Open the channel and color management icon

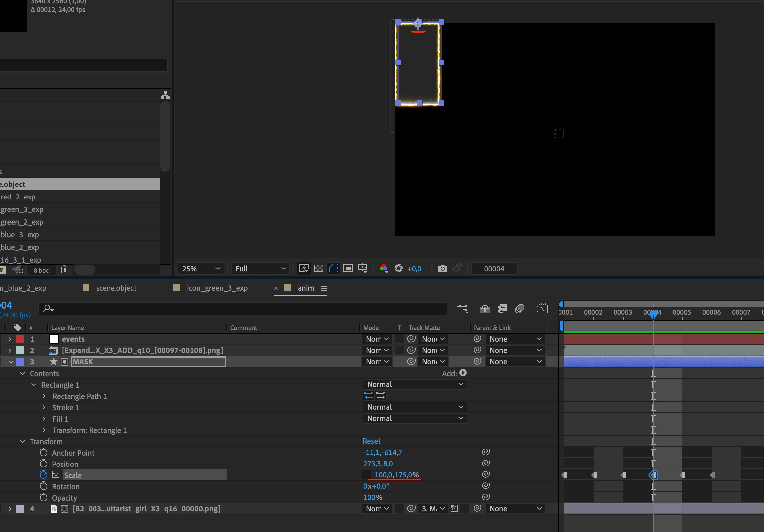[x=384, y=268]
